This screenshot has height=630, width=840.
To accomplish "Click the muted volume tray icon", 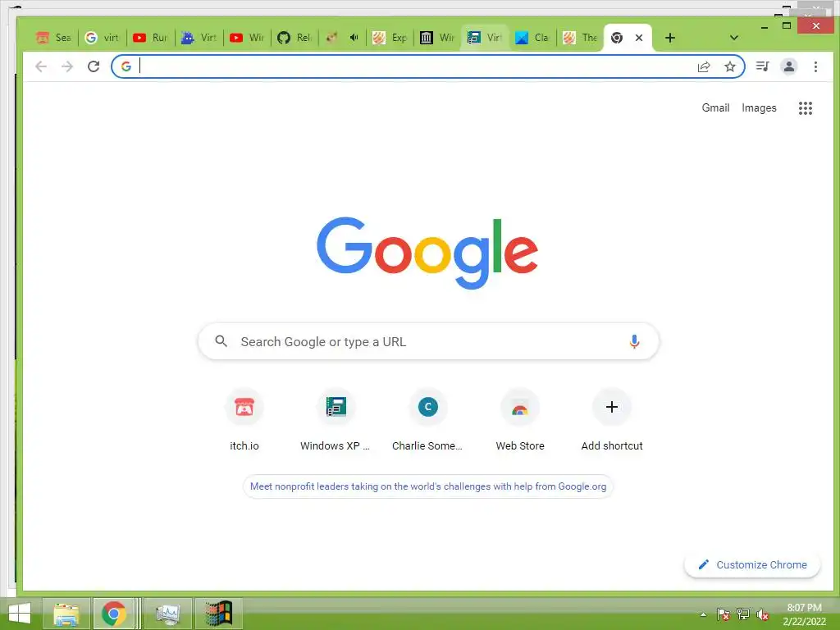I will 763,614.
